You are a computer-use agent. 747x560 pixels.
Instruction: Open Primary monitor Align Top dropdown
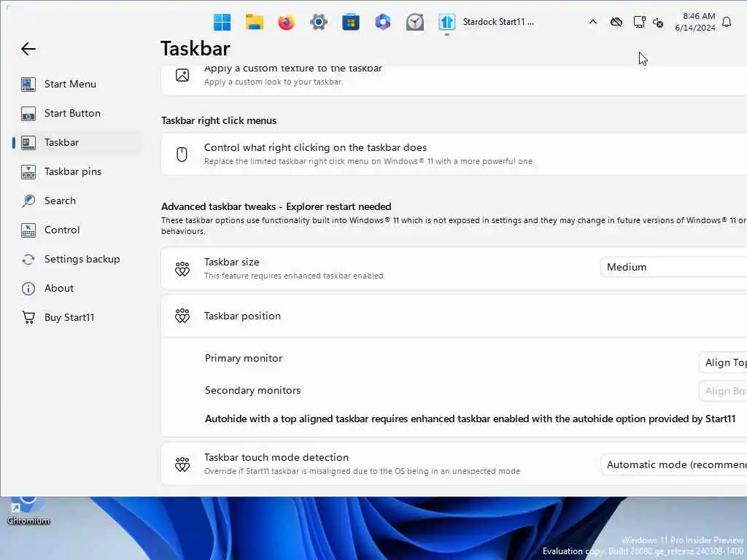coord(723,362)
